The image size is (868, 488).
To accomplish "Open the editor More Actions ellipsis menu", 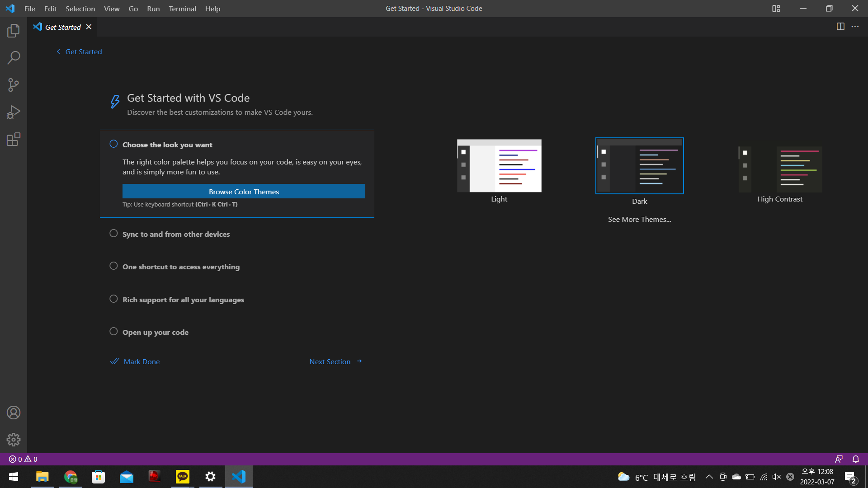I will [x=855, y=27].
